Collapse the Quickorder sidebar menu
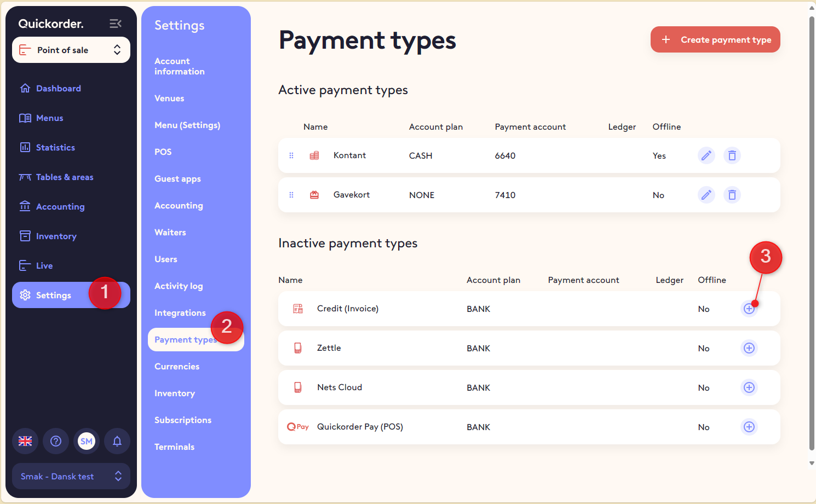 [x=115, y=24]
